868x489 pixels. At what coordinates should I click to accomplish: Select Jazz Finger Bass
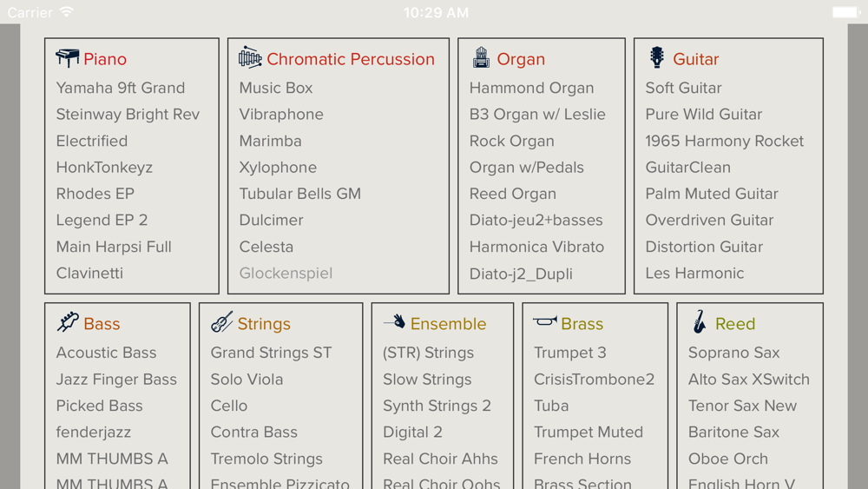coord(116,380)
